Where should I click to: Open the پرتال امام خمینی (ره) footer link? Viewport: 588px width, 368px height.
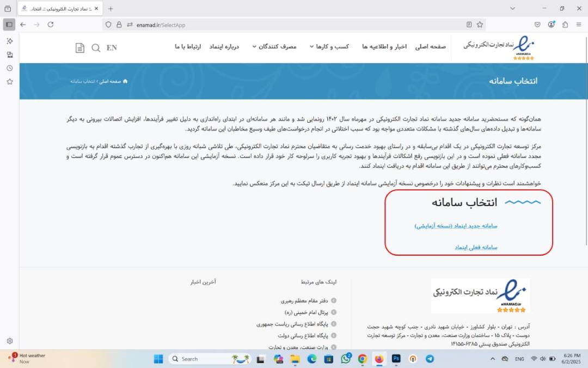coord(307,312)
